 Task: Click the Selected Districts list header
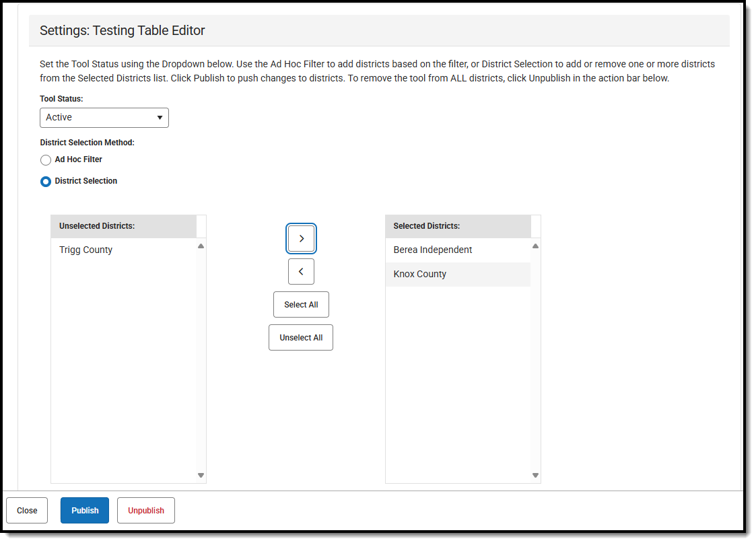[x=427, y=226]
